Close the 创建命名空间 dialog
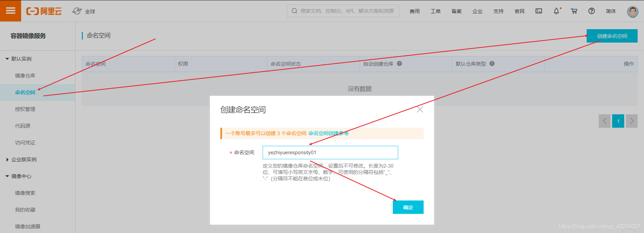The height and width of the screenshot is (233, 644). (x=420, y=110)
